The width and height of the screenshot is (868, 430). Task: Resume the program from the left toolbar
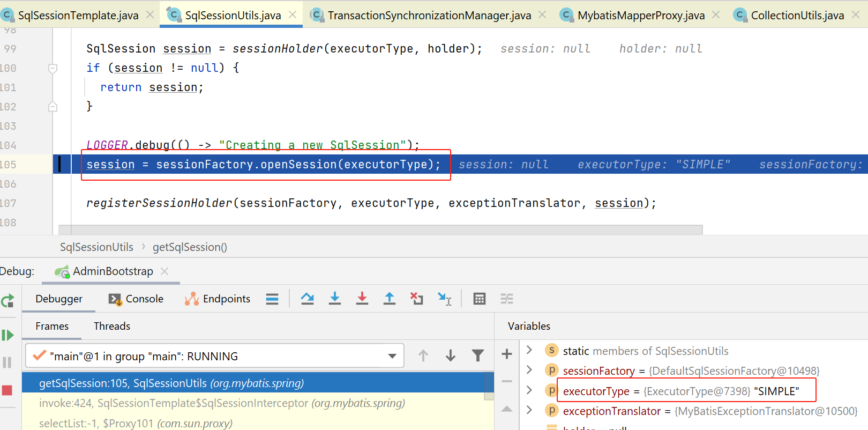[x=8, y=335]
